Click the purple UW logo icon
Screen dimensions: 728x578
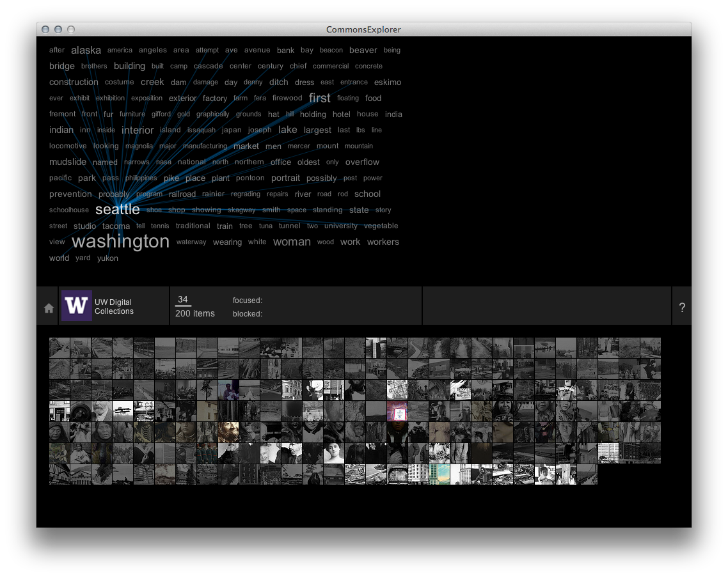(76, 306)
